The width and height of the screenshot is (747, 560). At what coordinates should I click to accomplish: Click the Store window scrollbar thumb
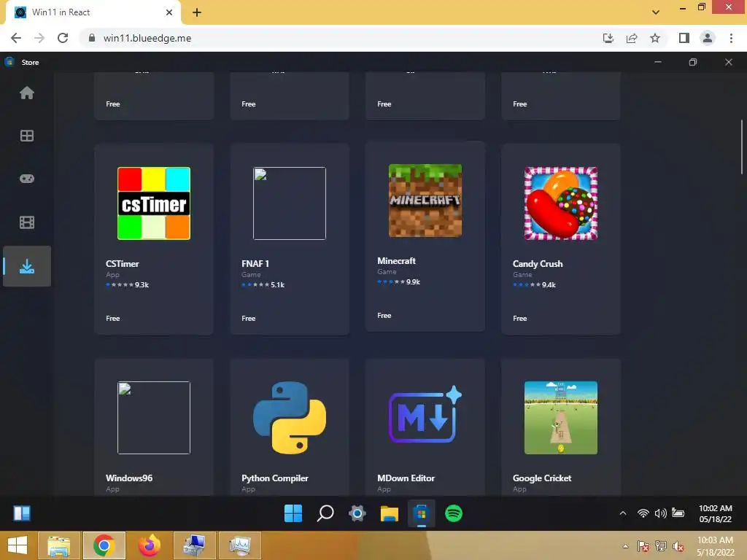742,147
